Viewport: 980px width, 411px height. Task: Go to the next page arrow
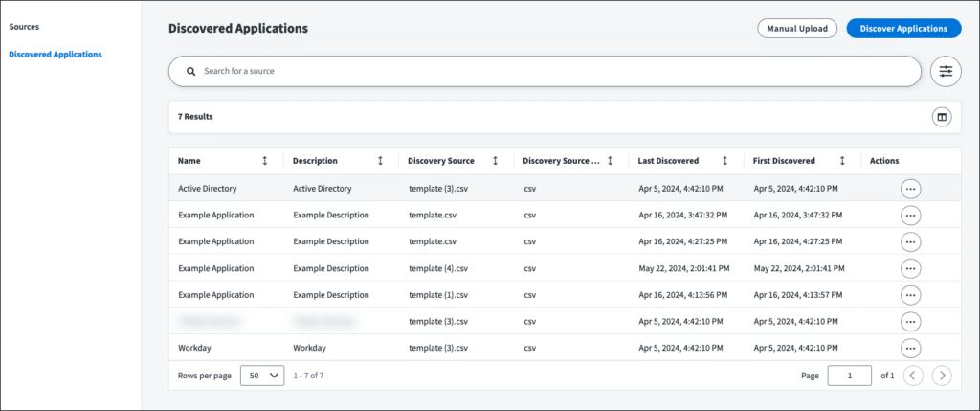942,376
